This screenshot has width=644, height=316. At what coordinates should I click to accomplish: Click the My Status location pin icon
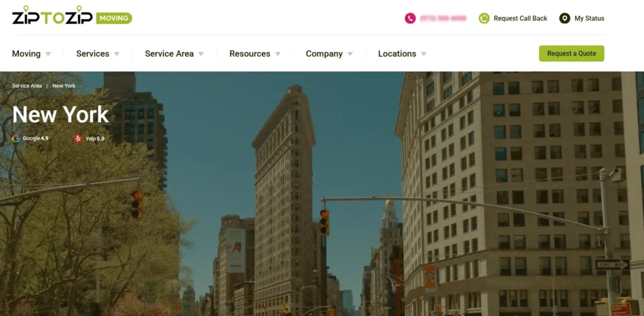pos(565,18)
